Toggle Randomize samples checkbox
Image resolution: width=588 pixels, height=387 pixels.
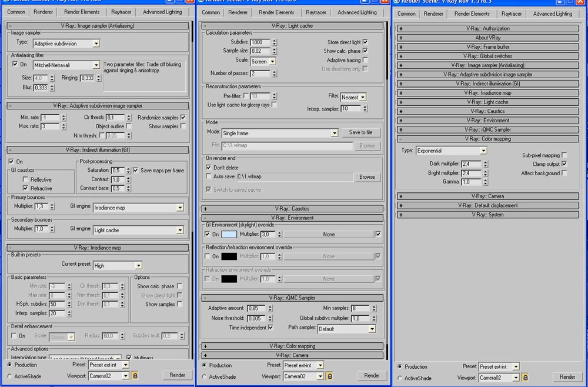click(x=183, y=118)
